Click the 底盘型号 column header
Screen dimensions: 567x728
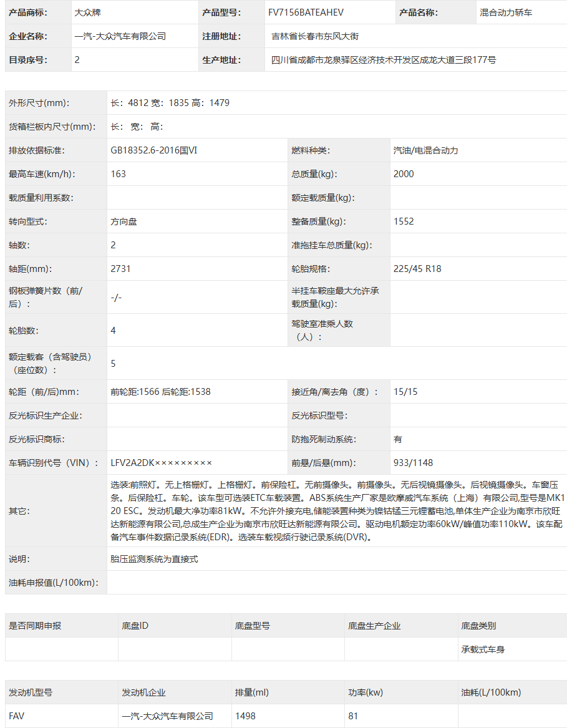(x=253, y=626)
